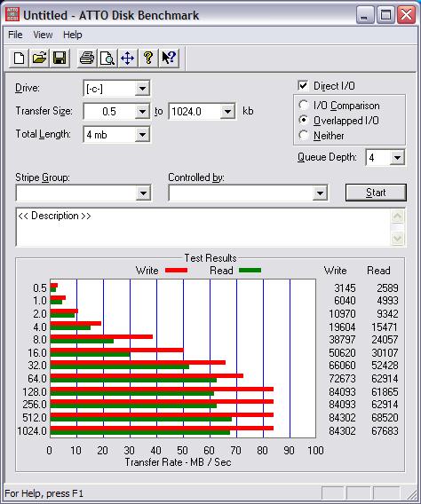
Task: Select the Neither radio button
Action: (x=303, y=136)
